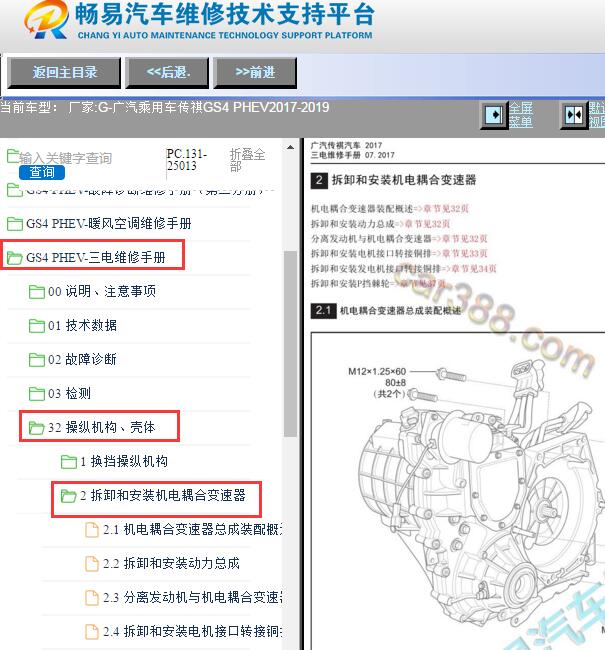This screenshot has width=605, height=650.
Task: Click the current vehicle model text 广汽乘用车传祺GS4 PHEV2017-2019
Action: [x=221, y=107]
